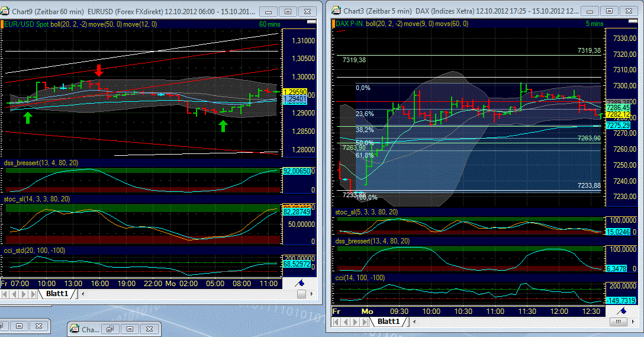Click the Chart9 horizontal scrollbar thumb

[x=301, y=294]
